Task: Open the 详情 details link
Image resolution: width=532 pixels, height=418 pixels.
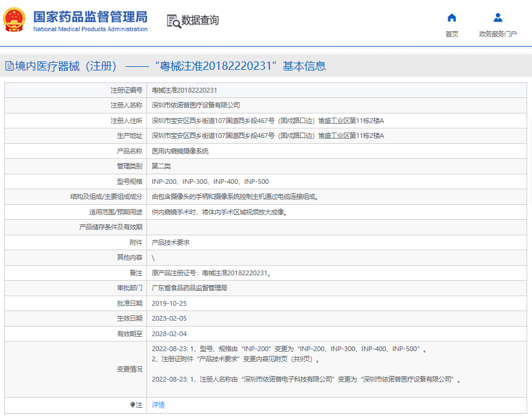Action: coord(158,405)
